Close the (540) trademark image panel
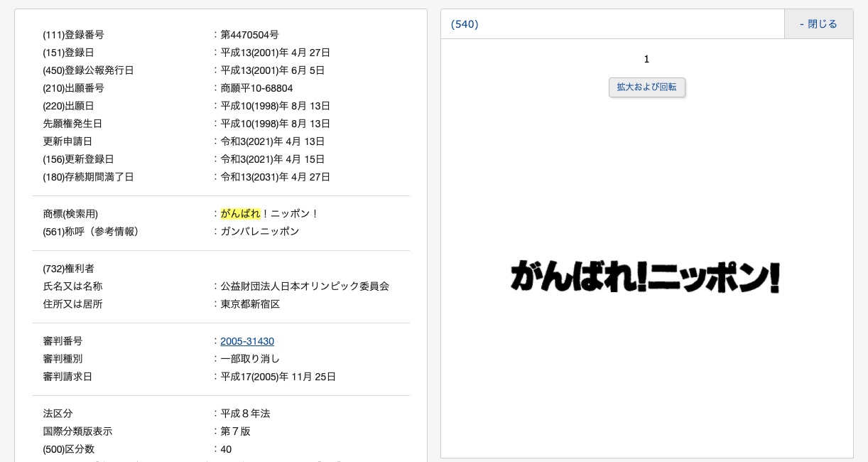Screen dimensions: 868x462 click(818, 24)
